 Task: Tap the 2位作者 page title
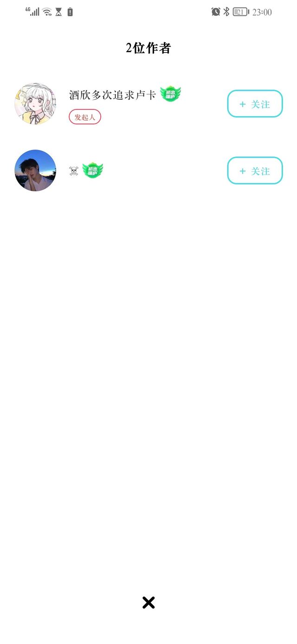[148, 48]
